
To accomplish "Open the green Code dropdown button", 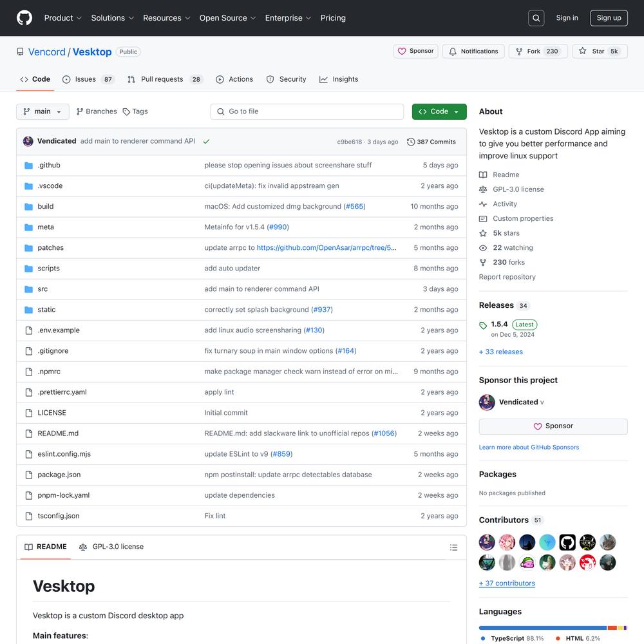I will click(439, 111).
